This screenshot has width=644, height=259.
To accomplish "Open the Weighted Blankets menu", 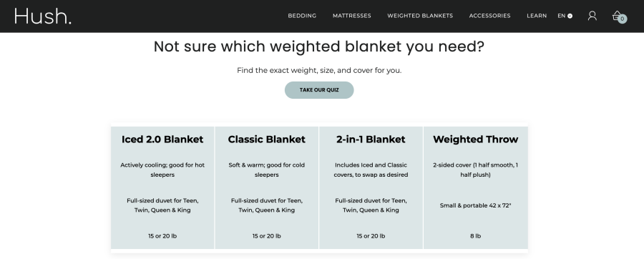I will click(x=420, y=16).
